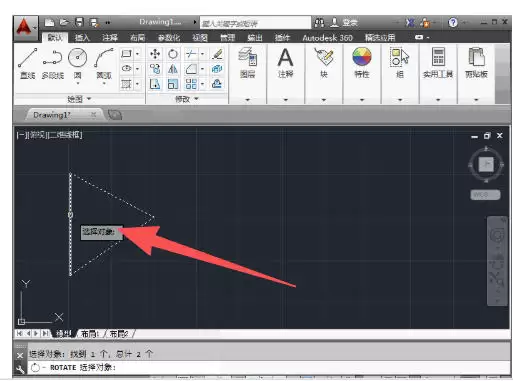
Task: Expand the 修改 (Modify) panel title
Action: click(187, 99)
